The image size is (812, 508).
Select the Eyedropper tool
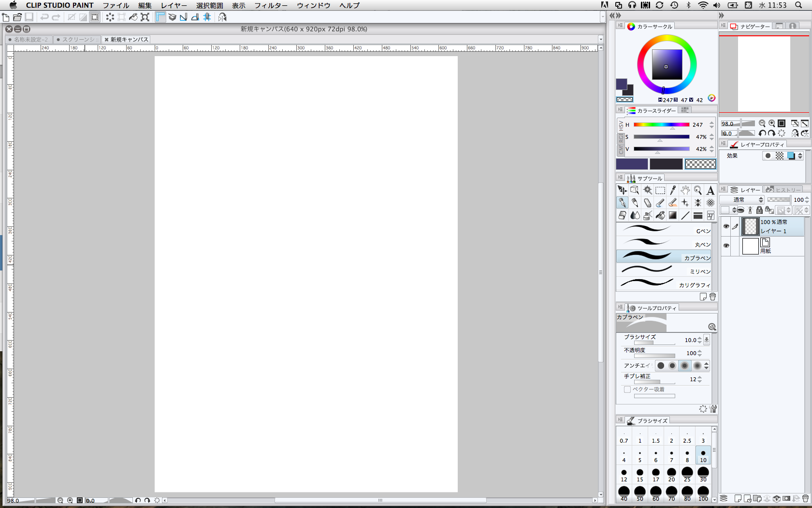(673, 191)
